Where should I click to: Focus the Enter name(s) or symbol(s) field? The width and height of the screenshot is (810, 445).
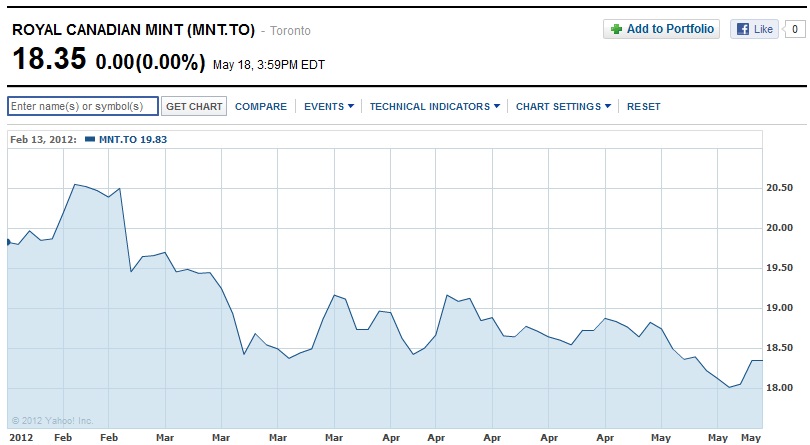click(x=83, y=106)
